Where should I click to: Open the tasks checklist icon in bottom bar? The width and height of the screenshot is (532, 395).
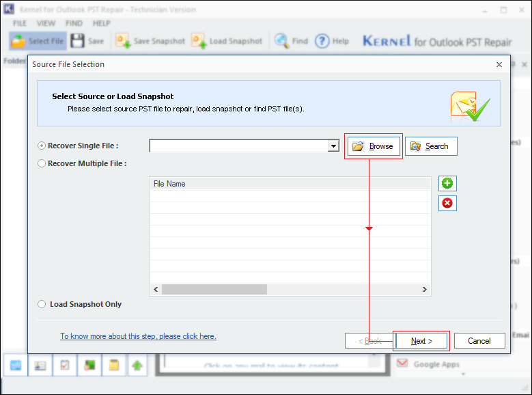[64, 366]
